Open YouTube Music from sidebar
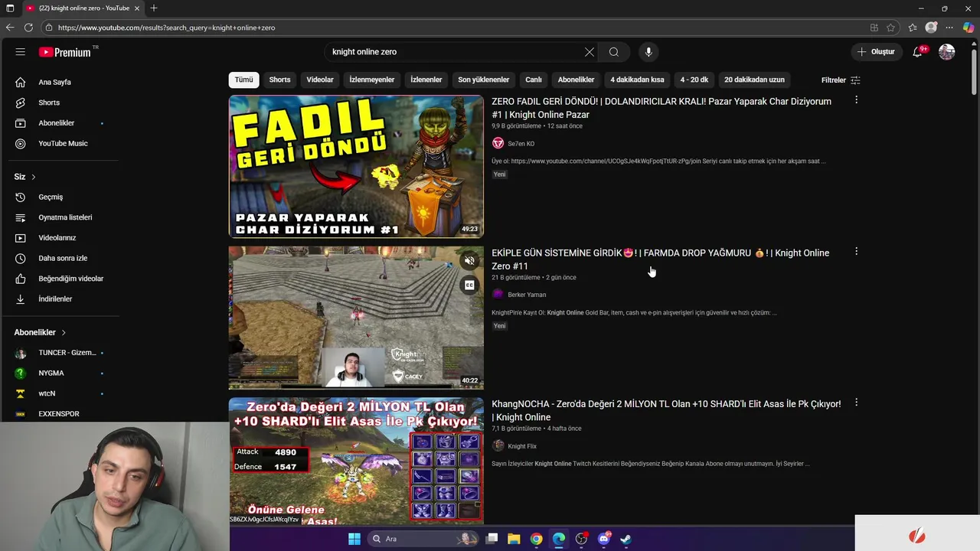This screenshot has width=980, height=551. [x=63, y=143]
